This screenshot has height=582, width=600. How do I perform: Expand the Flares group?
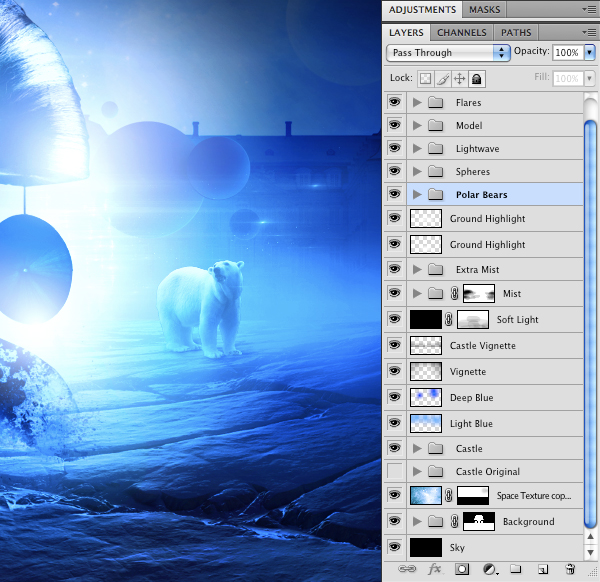coord(417,103)
